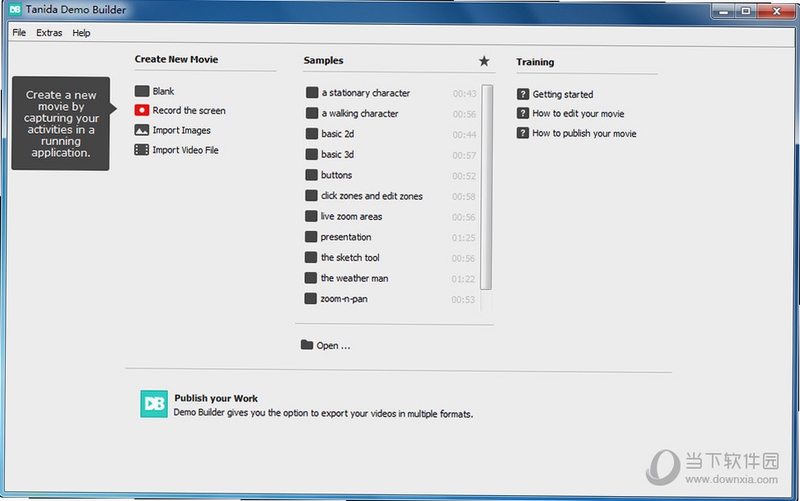Click duration 01:22 of the weather man
The height and width of the screenshot is (501, 800).
pos(463,279)
